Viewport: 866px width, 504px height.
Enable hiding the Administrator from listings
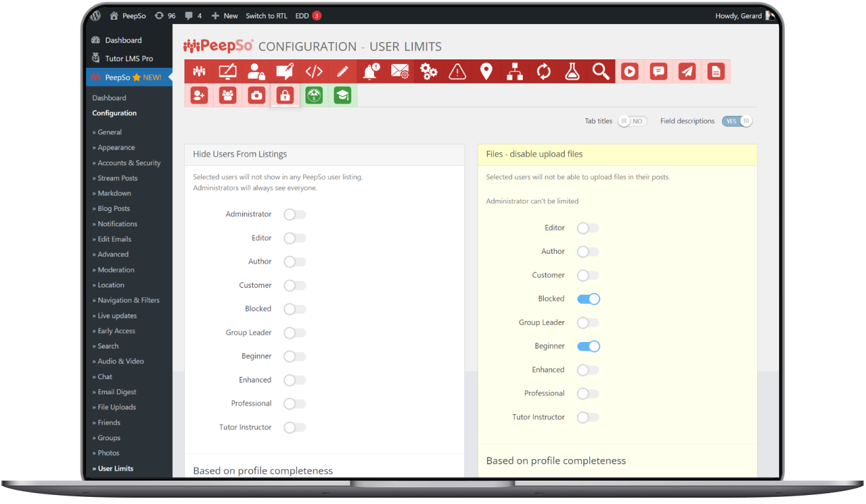295,214
